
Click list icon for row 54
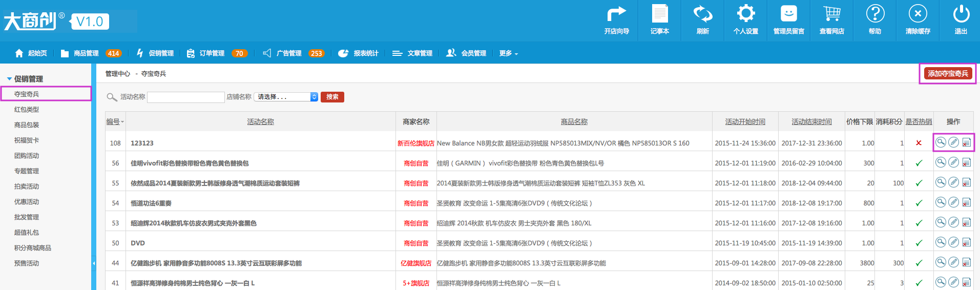pyautogui.click(x=967, y=203)
